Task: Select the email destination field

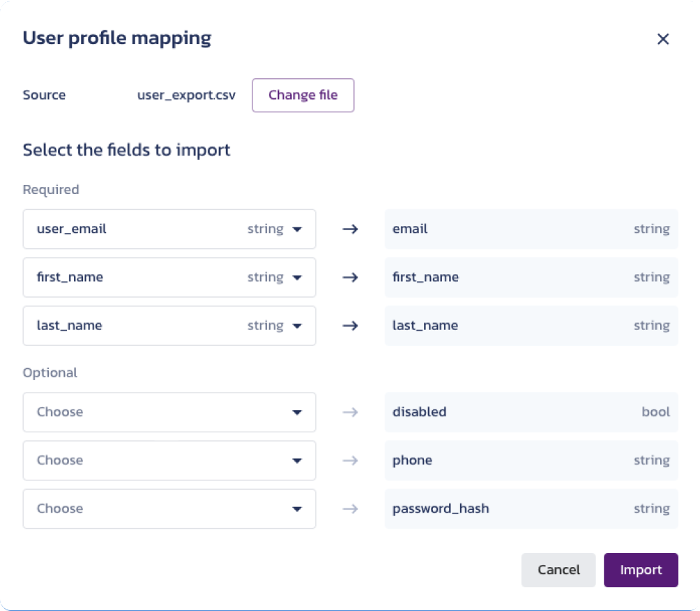Action: click(531, 229)
